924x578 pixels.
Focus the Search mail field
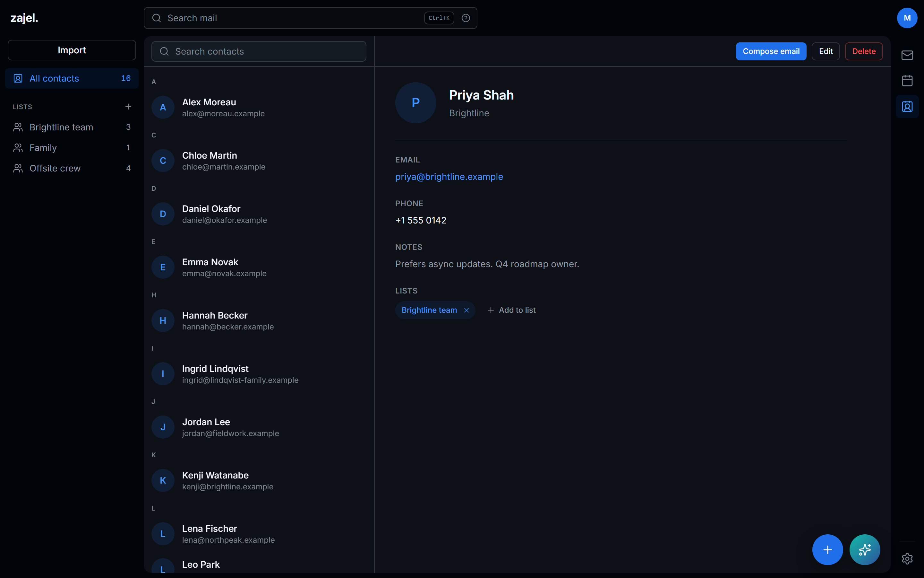coord(311,18)
